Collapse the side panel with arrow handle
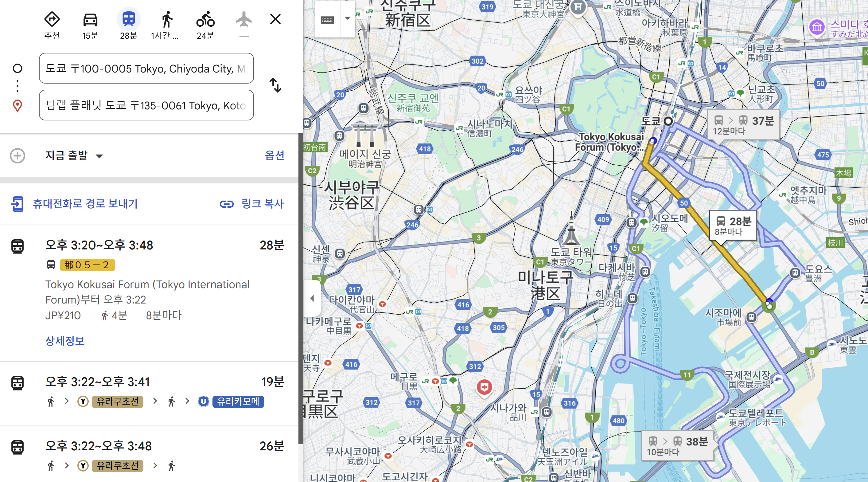Viewport: 868px width, 482px height. coord(312,298)
